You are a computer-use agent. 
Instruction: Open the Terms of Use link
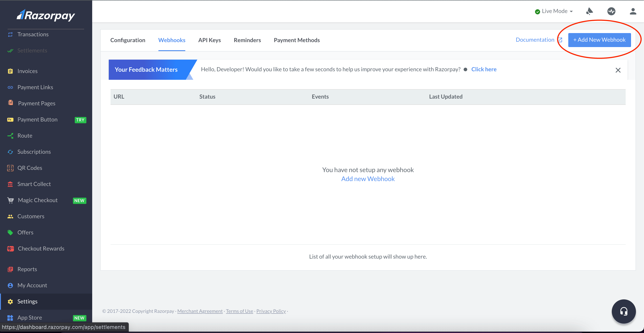coord(239,311)
